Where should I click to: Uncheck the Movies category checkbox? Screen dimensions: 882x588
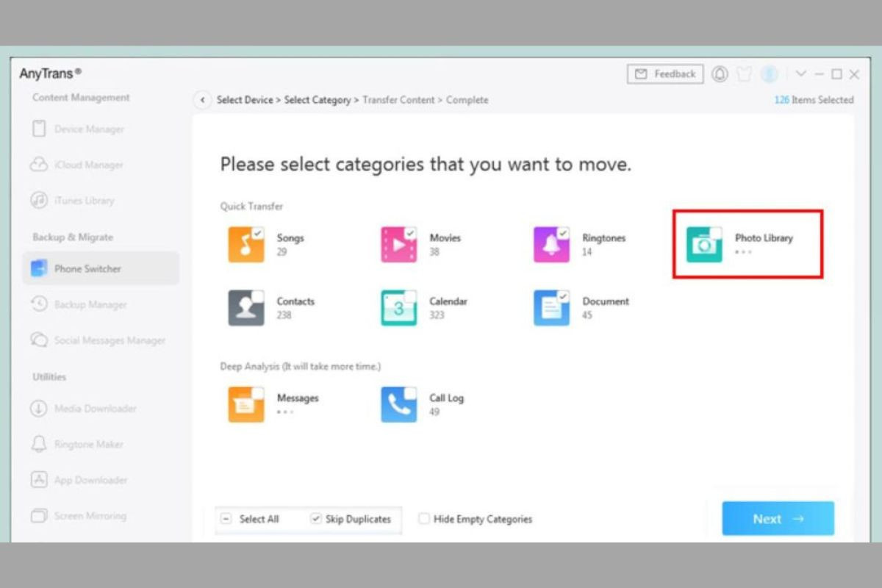point(411,233)
